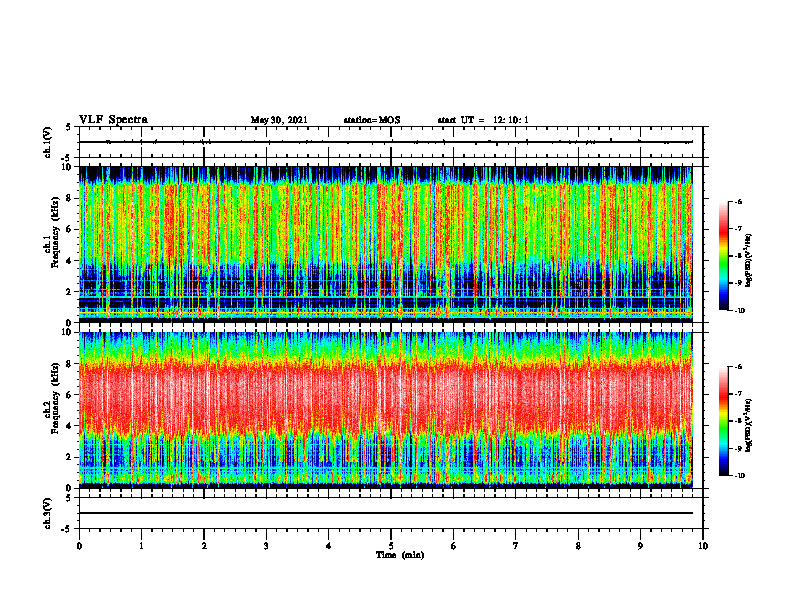Click time axis tick label 10

[x=703, y=546]
